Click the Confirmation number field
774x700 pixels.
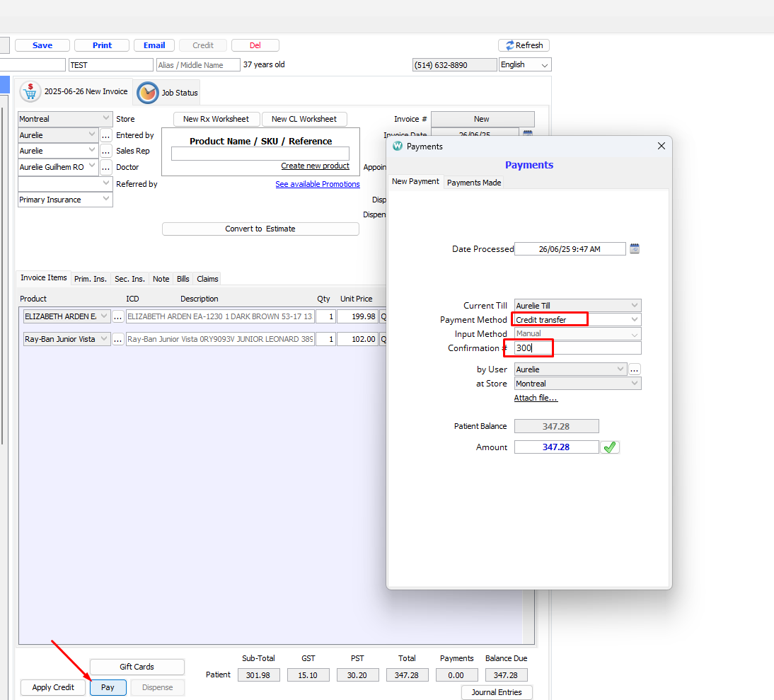(x=577, y=348)
